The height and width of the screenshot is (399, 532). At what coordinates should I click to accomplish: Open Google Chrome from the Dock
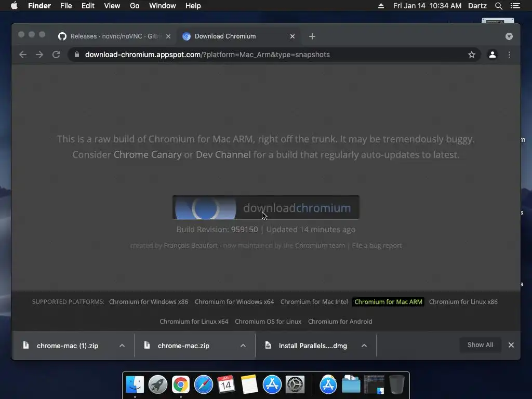180,385
